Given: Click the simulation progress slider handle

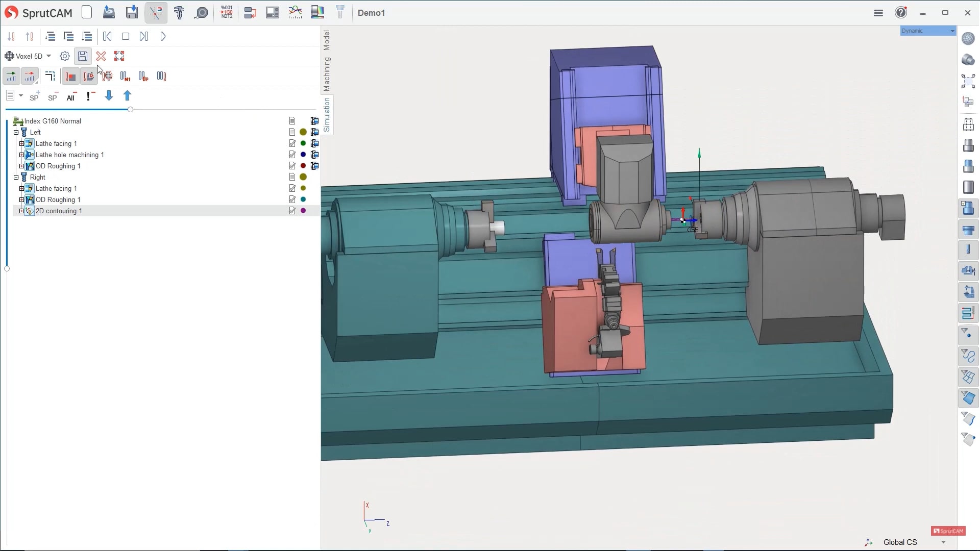Looking at the screenshot, I should (x=131, y=109).
